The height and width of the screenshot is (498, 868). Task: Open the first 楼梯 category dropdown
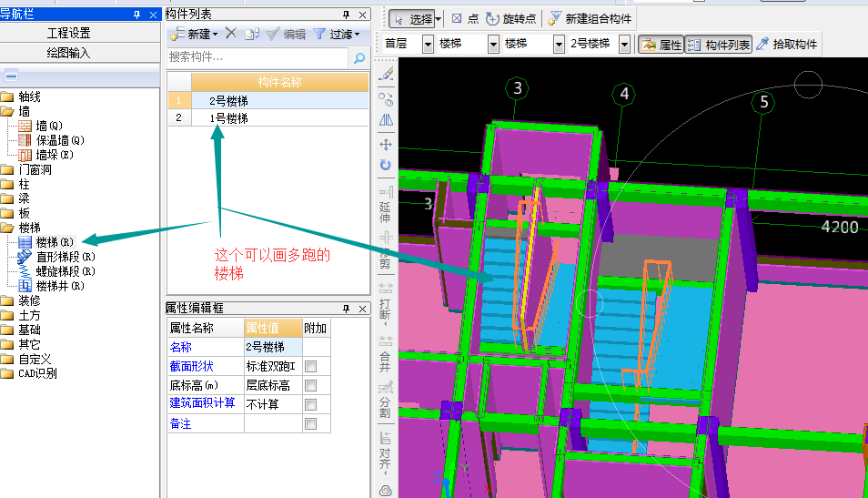click(493, 44)
